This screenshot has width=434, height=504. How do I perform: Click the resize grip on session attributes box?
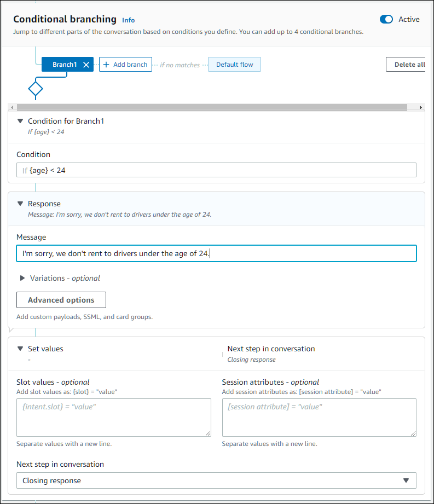[x=413, y=434]
